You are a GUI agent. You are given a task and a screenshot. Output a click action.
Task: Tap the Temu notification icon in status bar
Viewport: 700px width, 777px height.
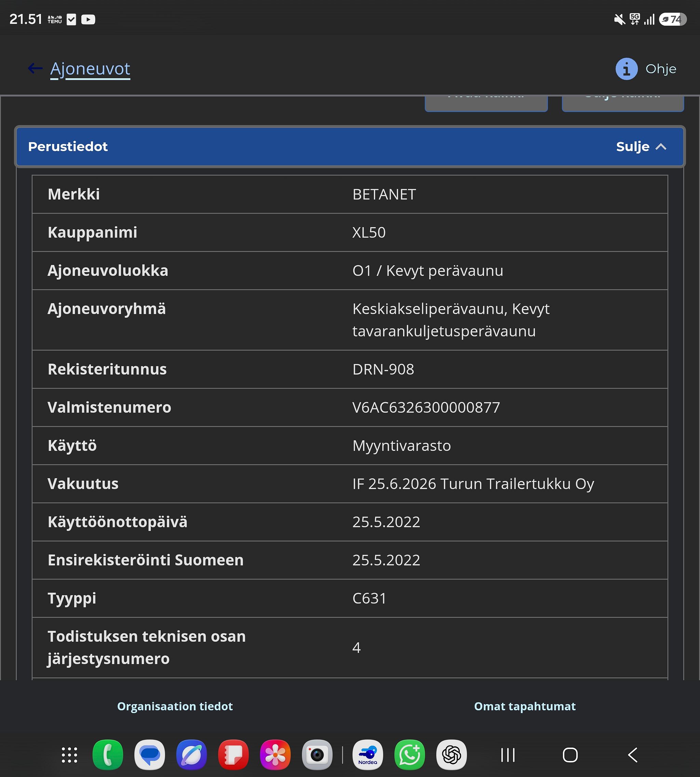click(55, 19)
